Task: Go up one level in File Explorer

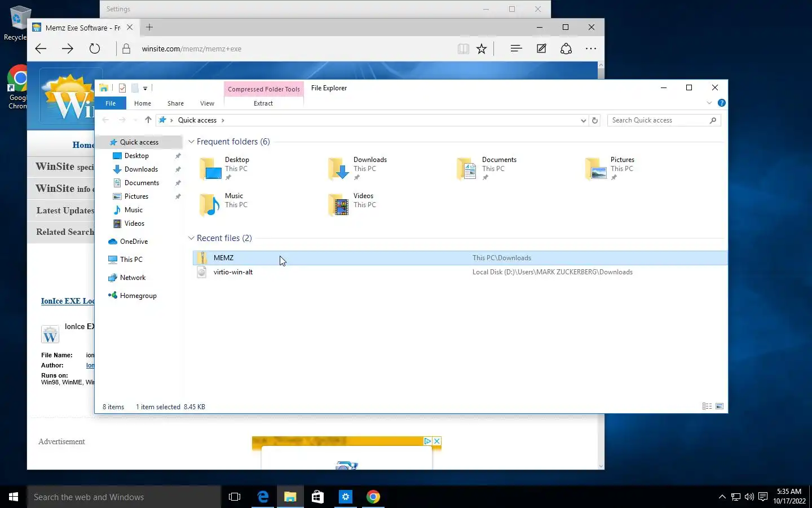Action: tap(148, 120)
